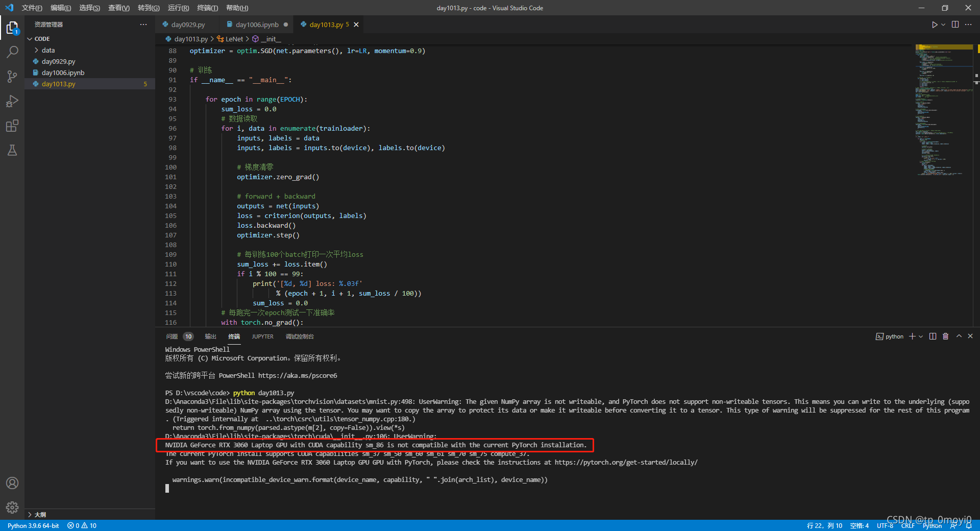Screen dimensions: 980x531
Task: Click line number 96 in the gutter
Action: pos(173,129)
